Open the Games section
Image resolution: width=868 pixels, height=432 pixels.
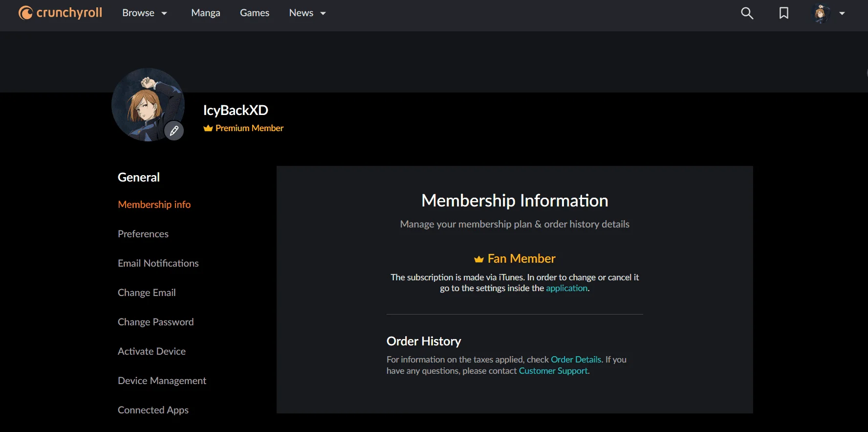(255, 13)
